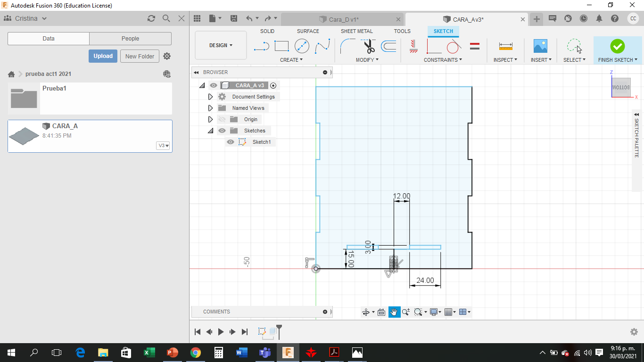
Task: Select the Offset tool in Modify
Action: [x=388, y=46]
